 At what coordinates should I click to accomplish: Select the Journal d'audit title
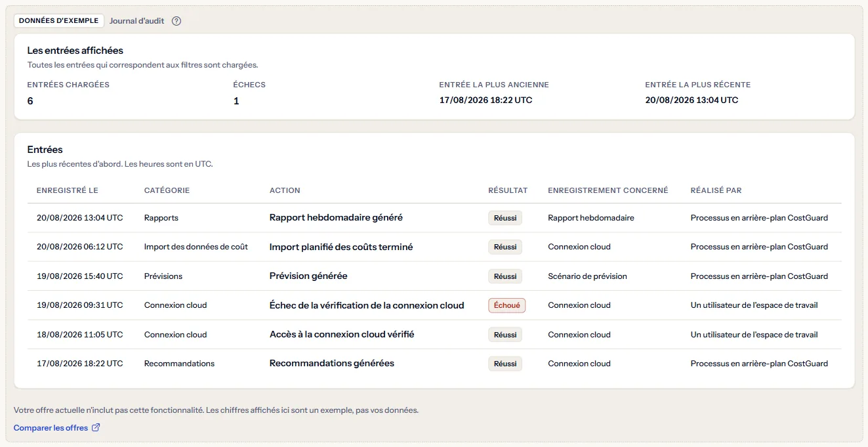point(136,21)
